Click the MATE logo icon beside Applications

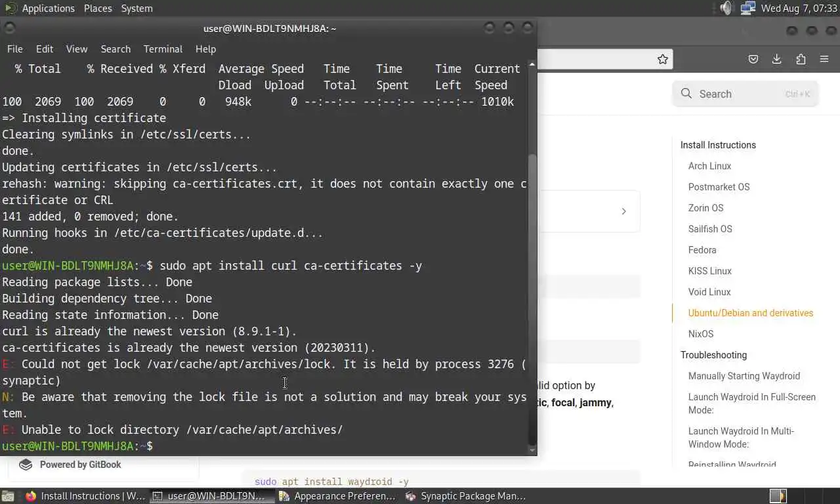[x=10, y=9]
